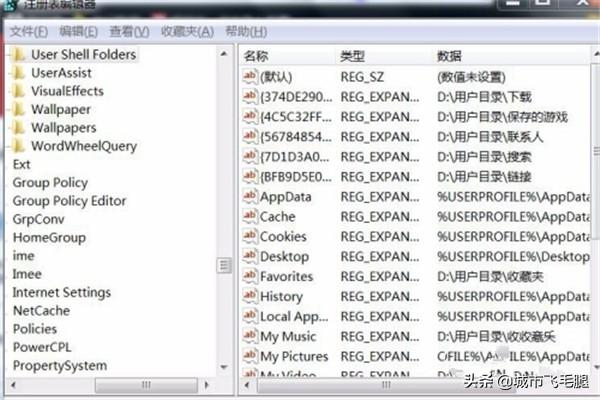Open the 帮助(H) menu
Viewport: 600px width, 400px height.
(246, 32)
